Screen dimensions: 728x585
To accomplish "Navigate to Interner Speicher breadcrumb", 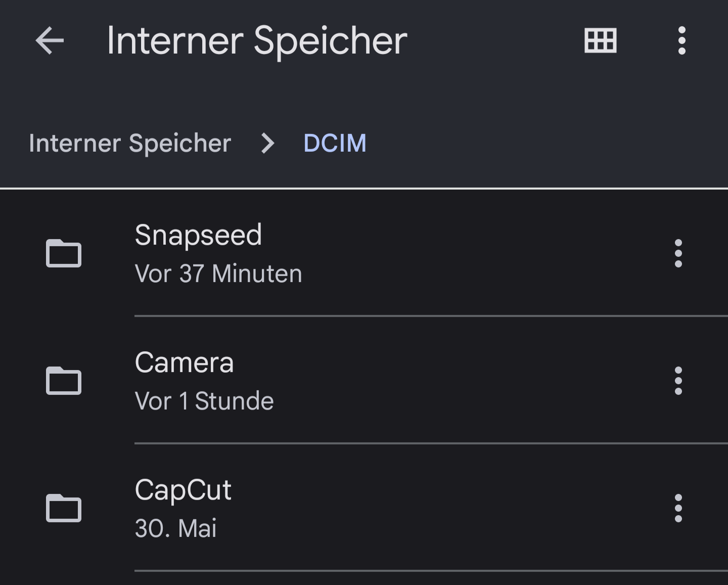I will click(x=130, y=143).
